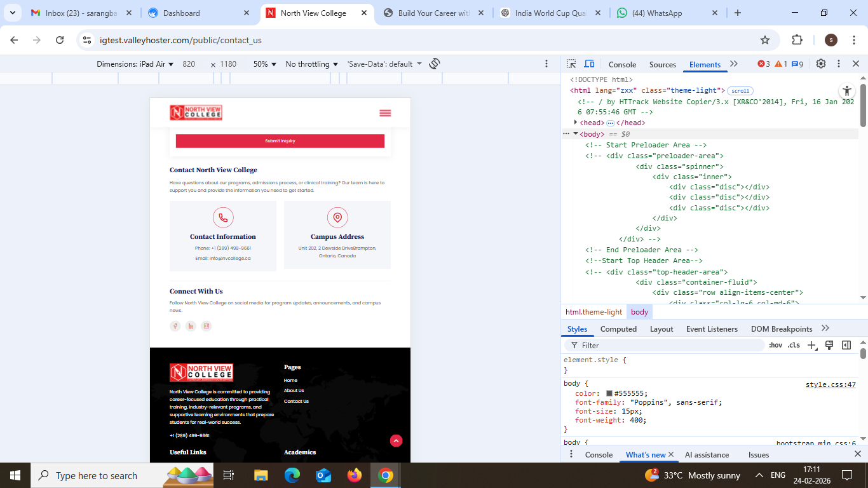
Task: Open the Facebook social icon
Action: 175,326
